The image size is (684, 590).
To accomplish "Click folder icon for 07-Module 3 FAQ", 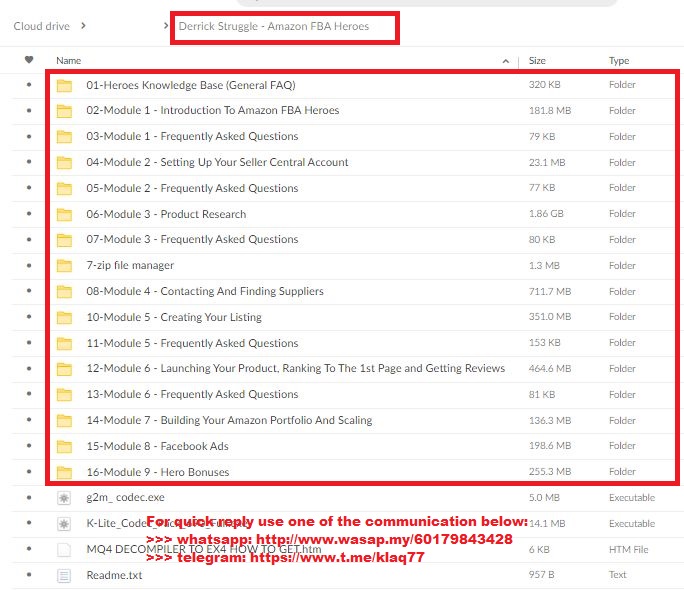I will [64, 240].
